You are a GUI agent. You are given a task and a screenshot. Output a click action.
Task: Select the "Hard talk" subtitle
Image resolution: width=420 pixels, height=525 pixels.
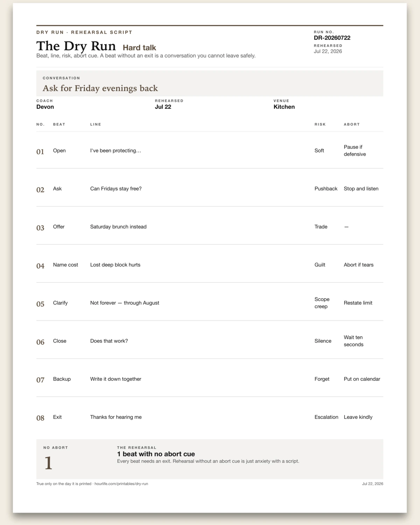coord(139,48)
